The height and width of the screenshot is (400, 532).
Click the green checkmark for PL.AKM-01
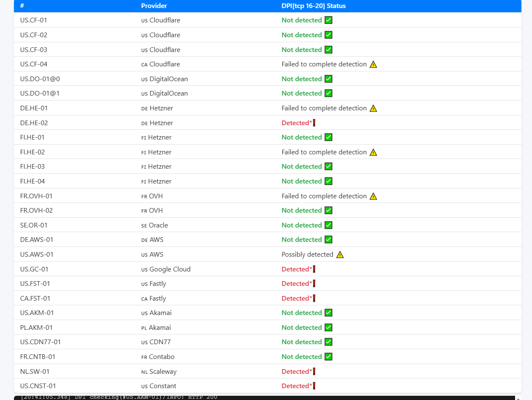pyautogui.click(x=329, y=327)
